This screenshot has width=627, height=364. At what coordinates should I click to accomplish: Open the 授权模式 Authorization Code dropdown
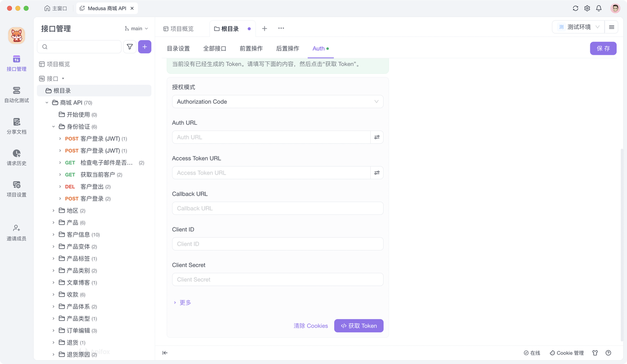coord(278,102)
